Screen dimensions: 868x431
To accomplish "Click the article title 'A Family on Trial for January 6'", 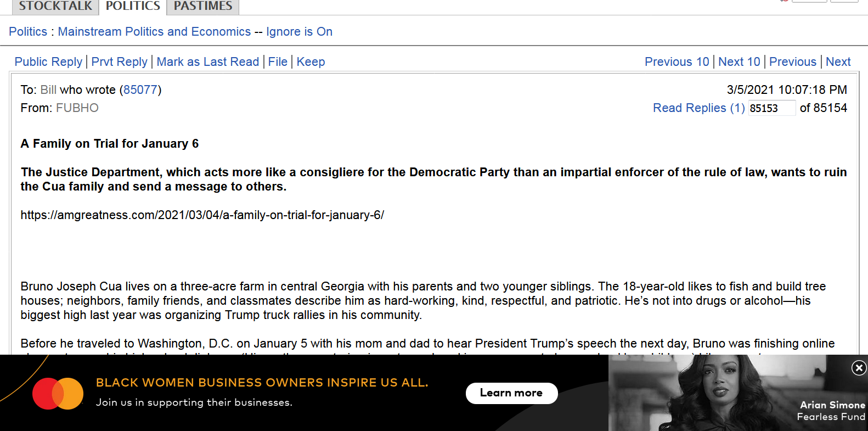I will (x=110, y=144).
